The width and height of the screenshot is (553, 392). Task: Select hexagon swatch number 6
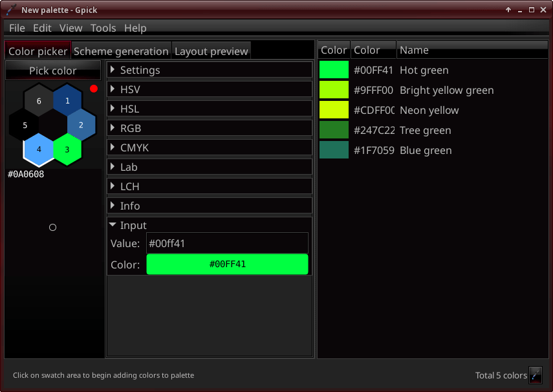pyautogui.click(x=39, y=101)
